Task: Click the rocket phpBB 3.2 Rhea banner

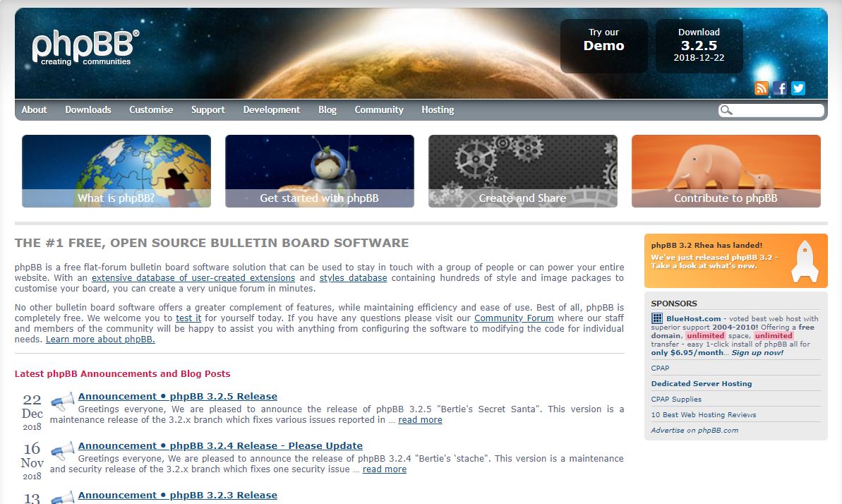Action: coord(735,260)
